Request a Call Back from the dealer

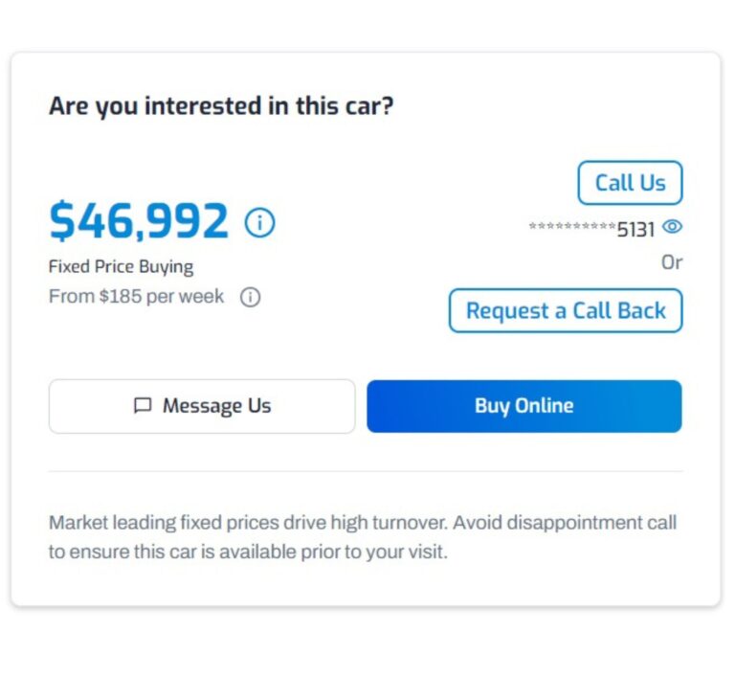click(566, 310)
